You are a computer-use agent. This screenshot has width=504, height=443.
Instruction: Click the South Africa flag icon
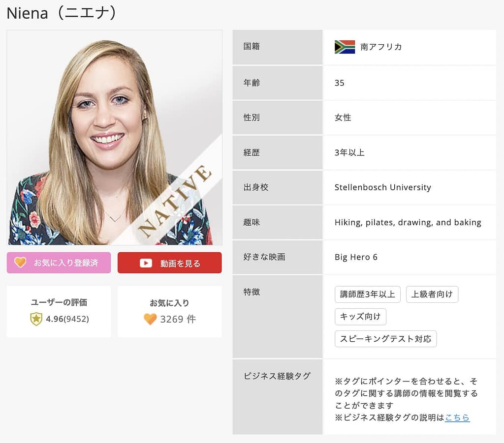click(x=345, y=47)
